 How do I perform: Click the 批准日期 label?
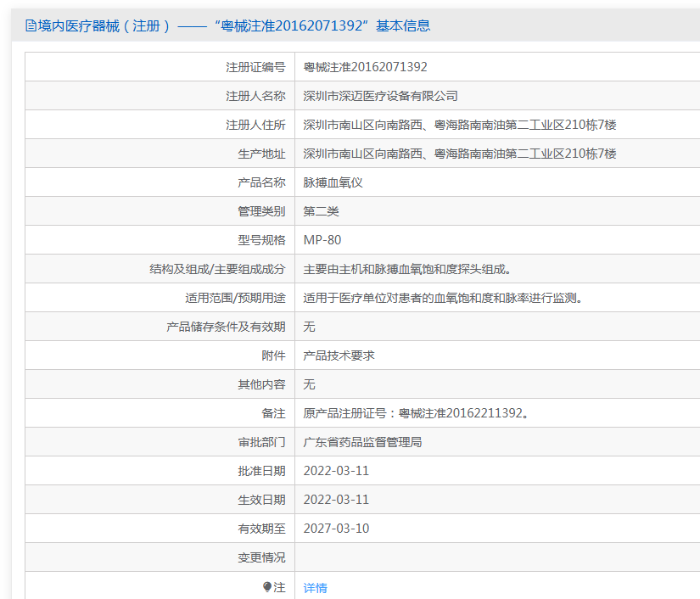[261, 471]
